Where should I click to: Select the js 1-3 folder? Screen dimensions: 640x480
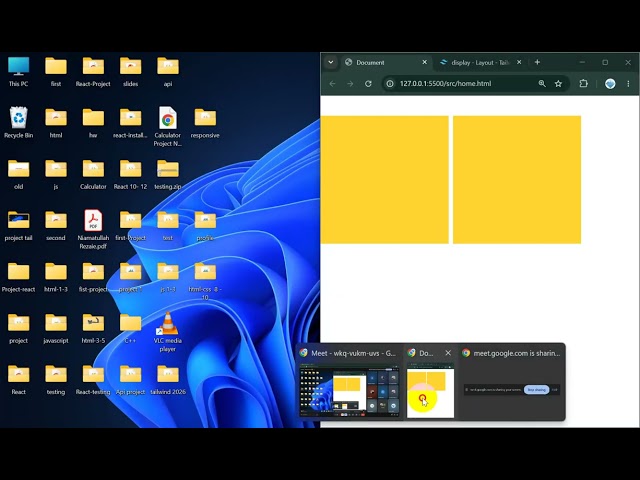(168, 277)
